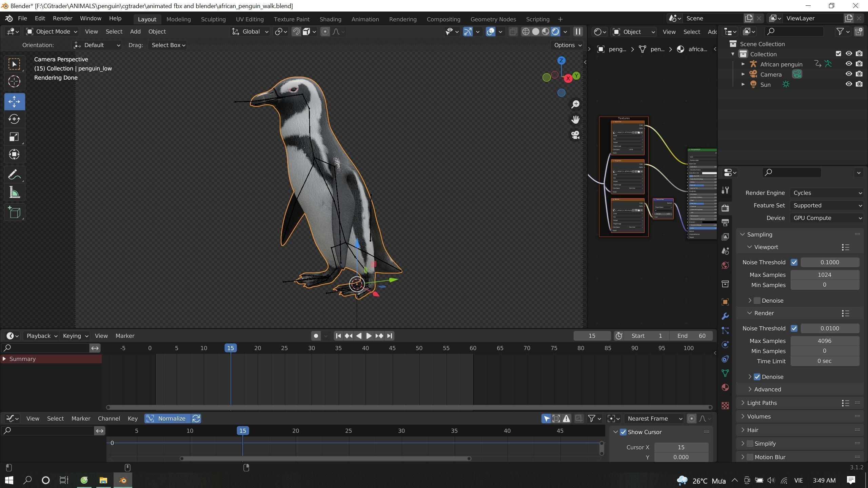Select the Measure tool
This screenshot has height=488, width=868.
click(14, 192)
